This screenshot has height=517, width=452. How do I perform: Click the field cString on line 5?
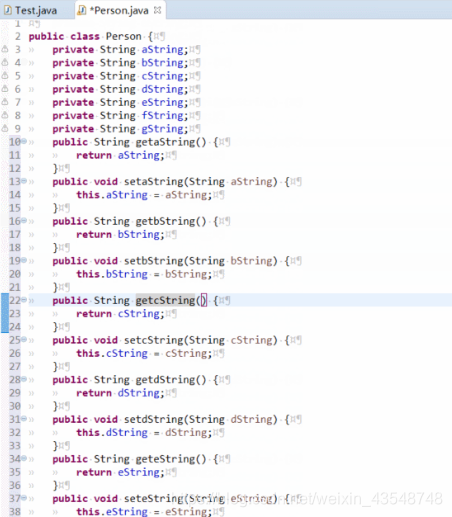pyautogui.click(x=163, y=76)
